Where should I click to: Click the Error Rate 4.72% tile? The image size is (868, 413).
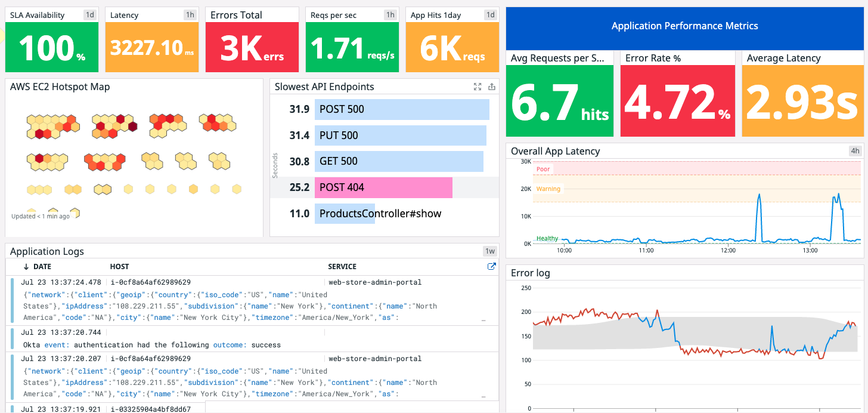coord(677,100)
